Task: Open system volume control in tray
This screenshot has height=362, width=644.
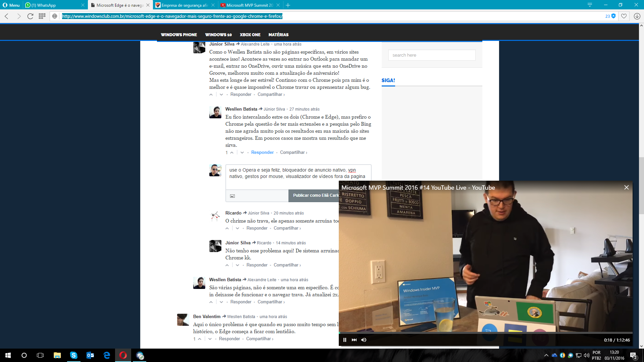Action: point(586,355)
